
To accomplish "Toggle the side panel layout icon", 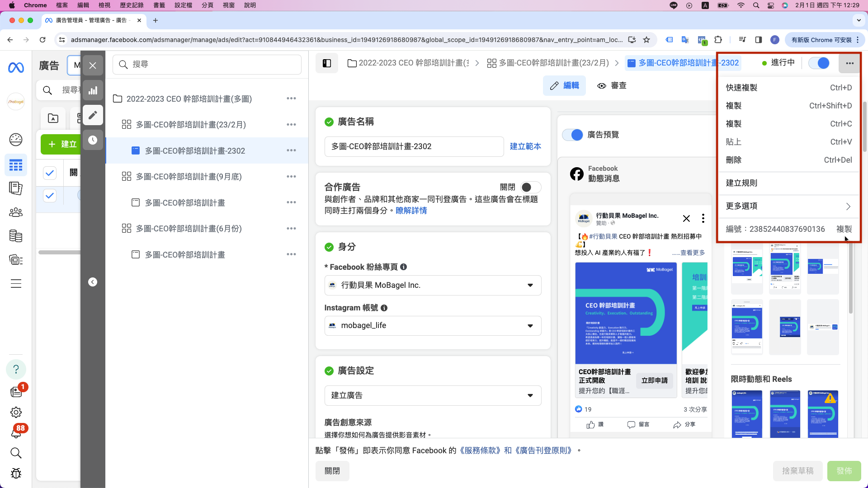I will 327,63.
